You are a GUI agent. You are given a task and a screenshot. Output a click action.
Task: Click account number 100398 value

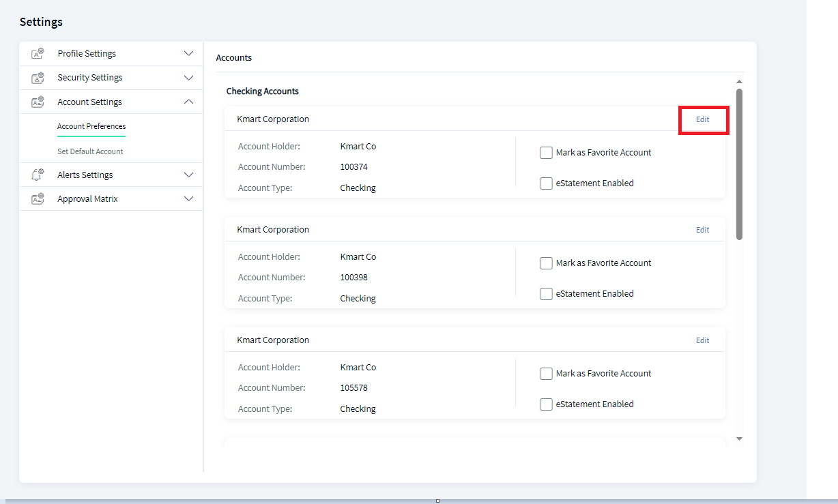click(x=353, y=278)
